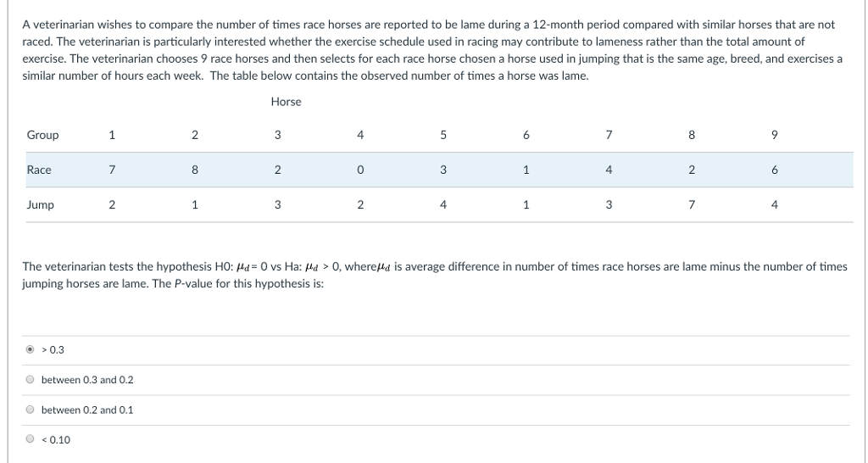Click Race row value for horse 9

[774, 170]
